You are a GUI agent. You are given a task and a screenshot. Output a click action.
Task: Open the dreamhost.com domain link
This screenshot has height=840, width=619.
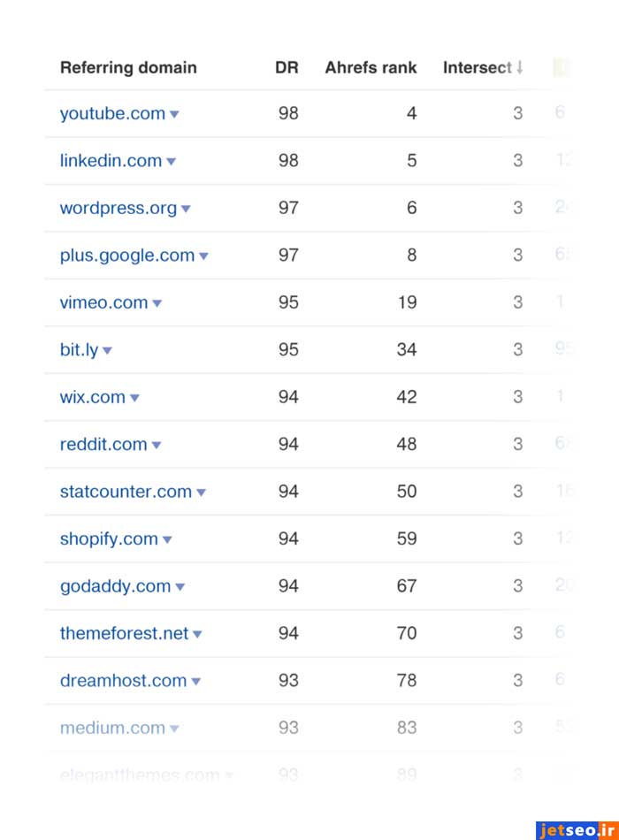(x=123, y=681)
